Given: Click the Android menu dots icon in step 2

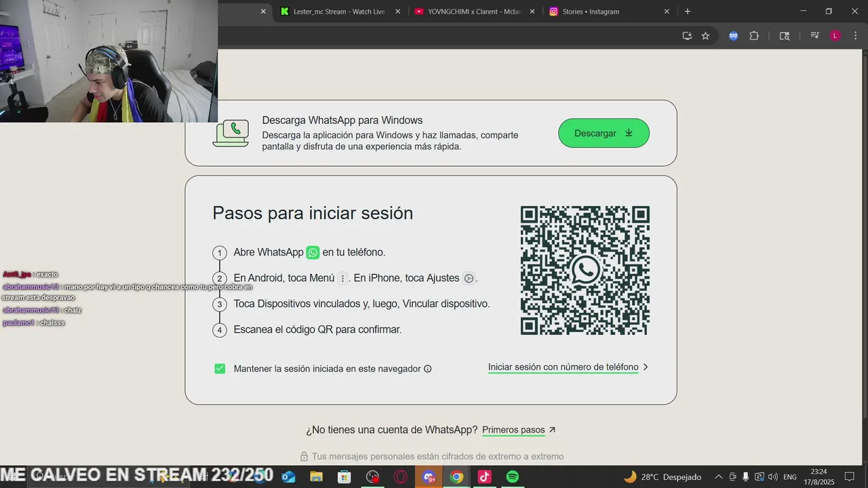Looking at the screenshot, I should (342, 278).
